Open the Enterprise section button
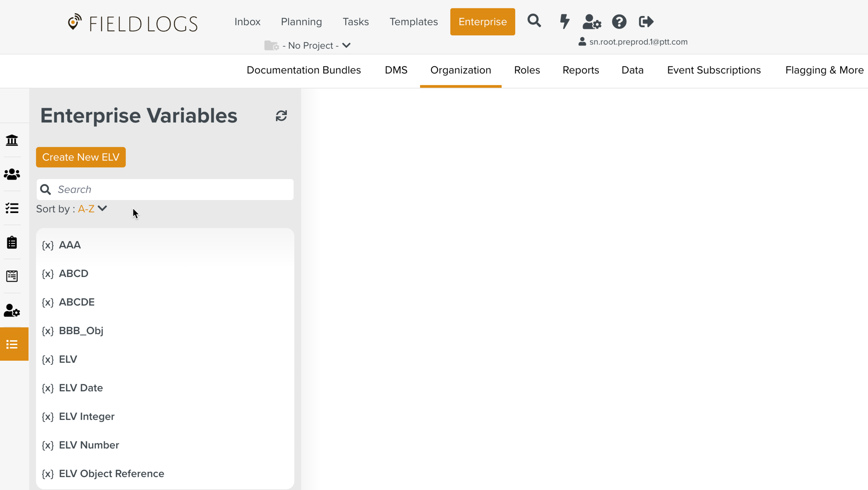 pyautogui.click(x=482, y=22)
